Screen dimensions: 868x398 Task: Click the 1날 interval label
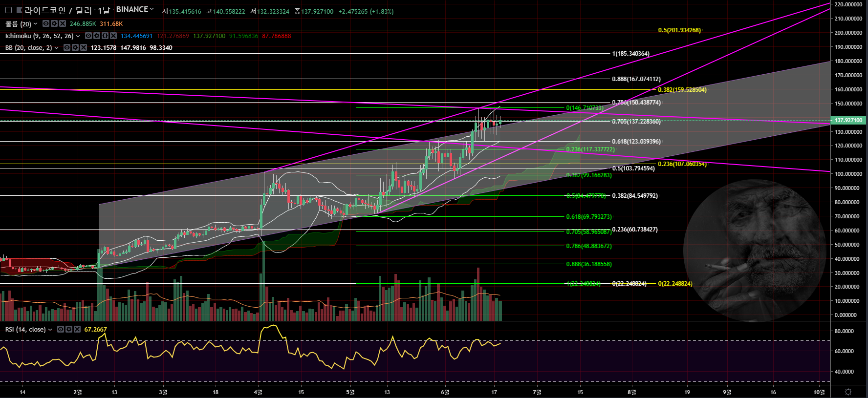(x=104, y=10)
